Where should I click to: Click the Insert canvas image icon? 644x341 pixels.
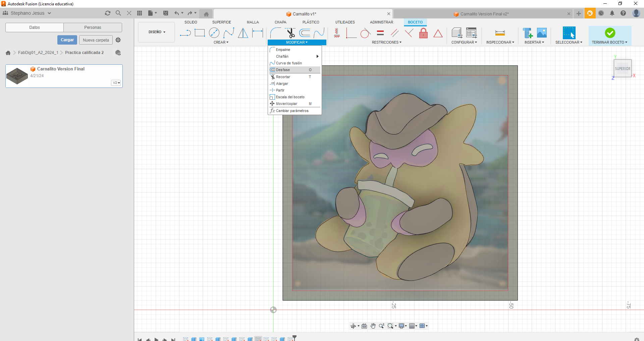tap(542, 33)
